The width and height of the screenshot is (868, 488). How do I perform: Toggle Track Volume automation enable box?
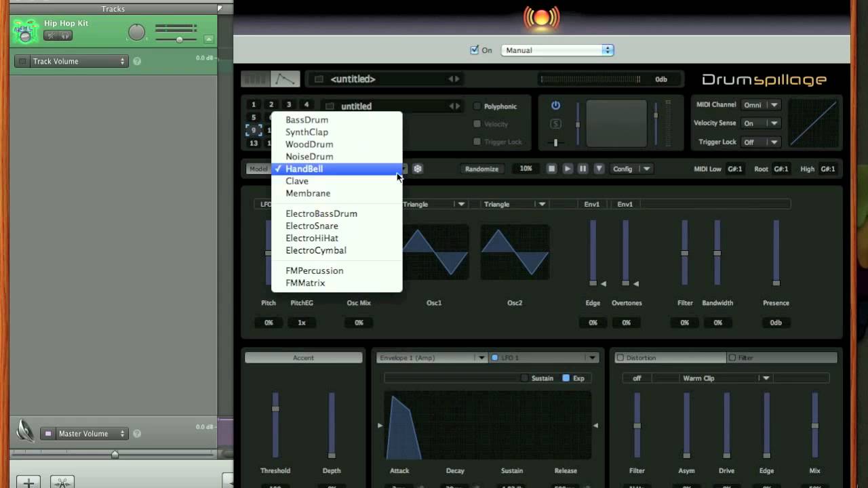tap(22, 61)
